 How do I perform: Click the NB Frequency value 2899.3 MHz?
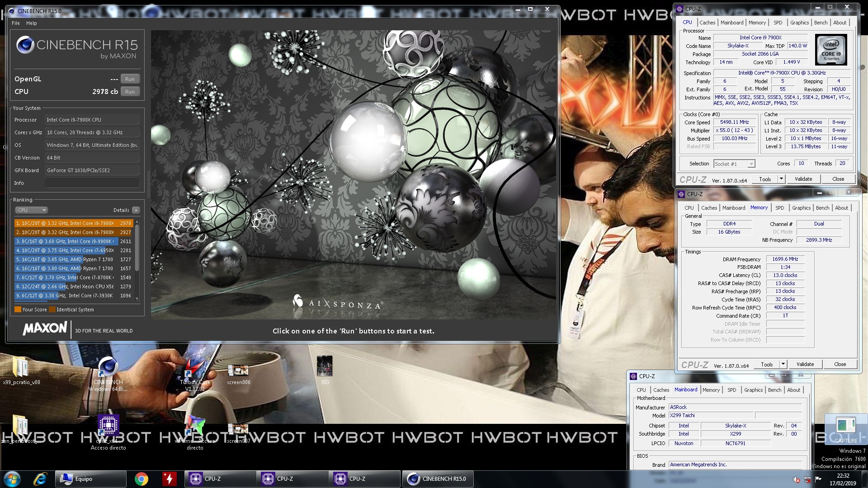tap(819, 240)
